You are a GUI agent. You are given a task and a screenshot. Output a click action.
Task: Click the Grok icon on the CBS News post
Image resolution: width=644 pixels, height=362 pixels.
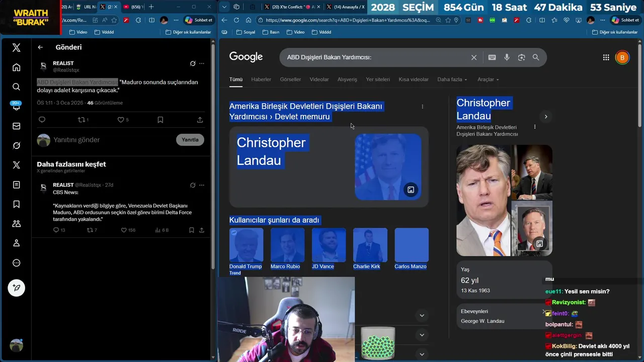tap(193, 185)
